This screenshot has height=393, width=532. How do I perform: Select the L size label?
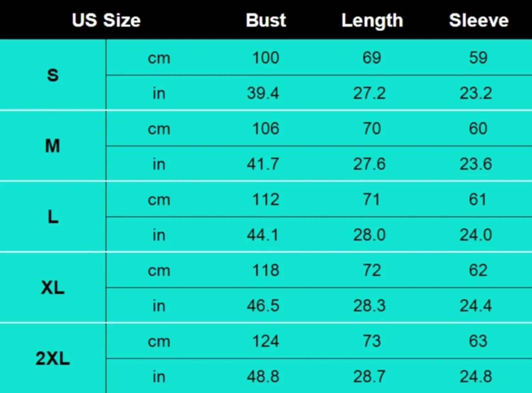pyautogui.click(x=53, y=217)
